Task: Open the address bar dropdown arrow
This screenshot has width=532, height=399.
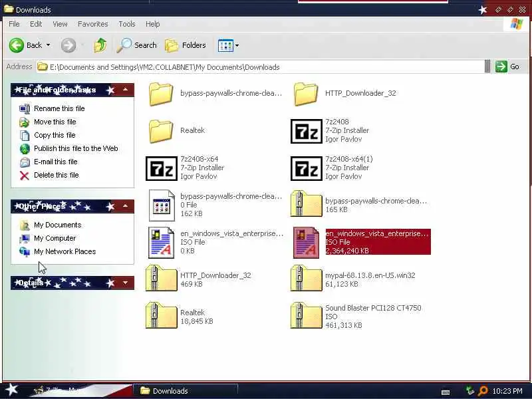Action: click(x=487, y=66)
